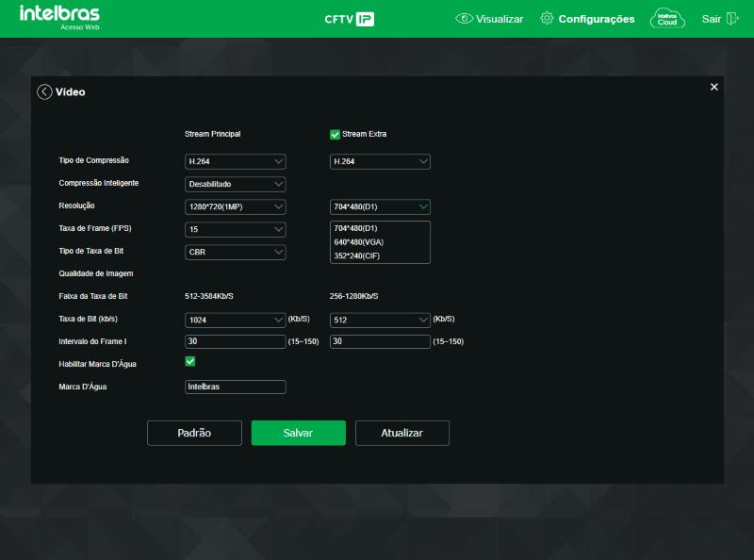Uncheck Habilitar Marca D'Água checkbox
The image size is (754, 560).
pyautogui.click(x=190, y=361)
